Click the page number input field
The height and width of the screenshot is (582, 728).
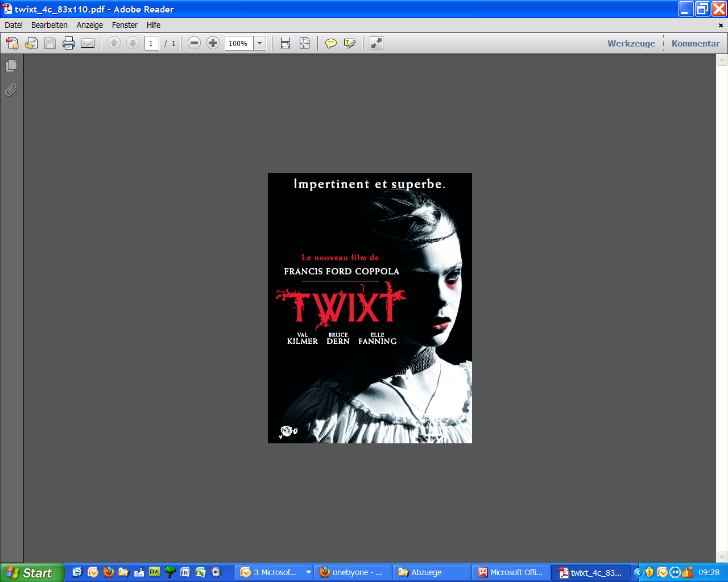tap(151, 43)
